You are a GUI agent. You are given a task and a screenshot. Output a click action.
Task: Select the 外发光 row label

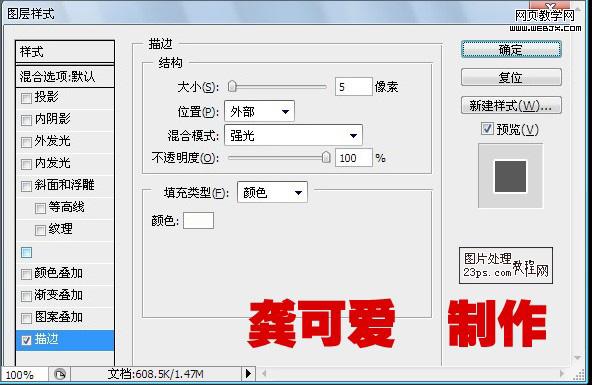pos(52,141)
